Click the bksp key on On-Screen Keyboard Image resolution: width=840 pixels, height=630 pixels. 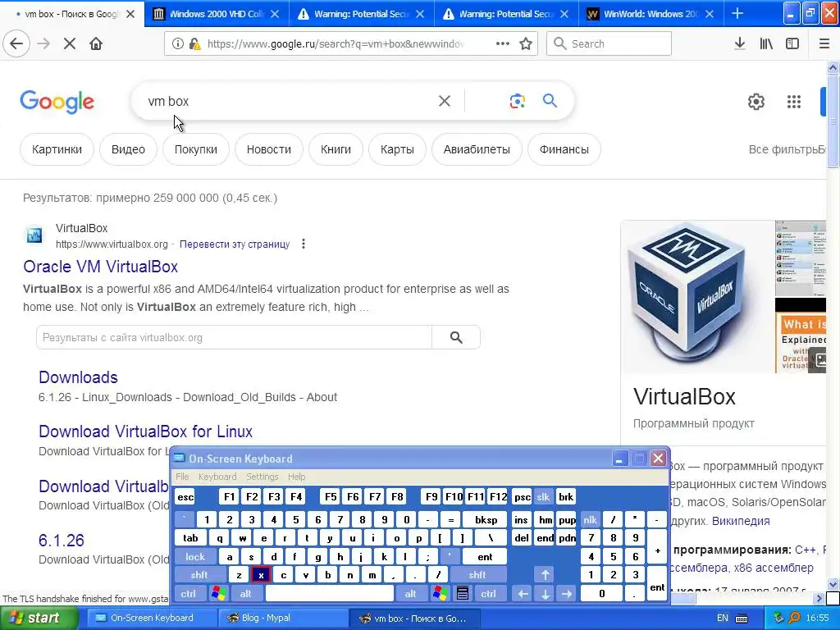[x=486, y=519]
